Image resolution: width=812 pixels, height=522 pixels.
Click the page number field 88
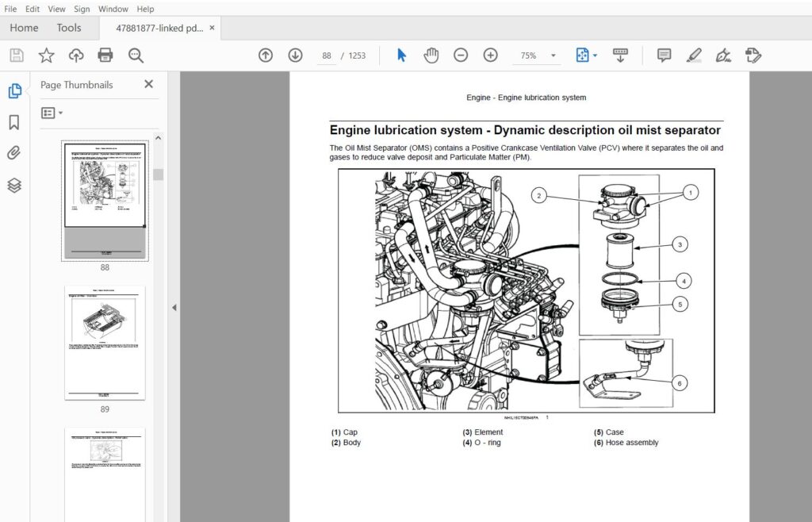[326, 56]
